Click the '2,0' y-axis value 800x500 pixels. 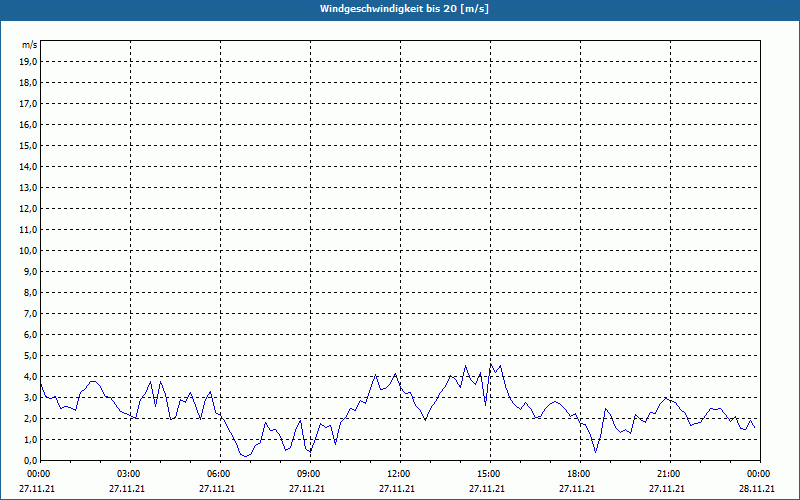30,418
